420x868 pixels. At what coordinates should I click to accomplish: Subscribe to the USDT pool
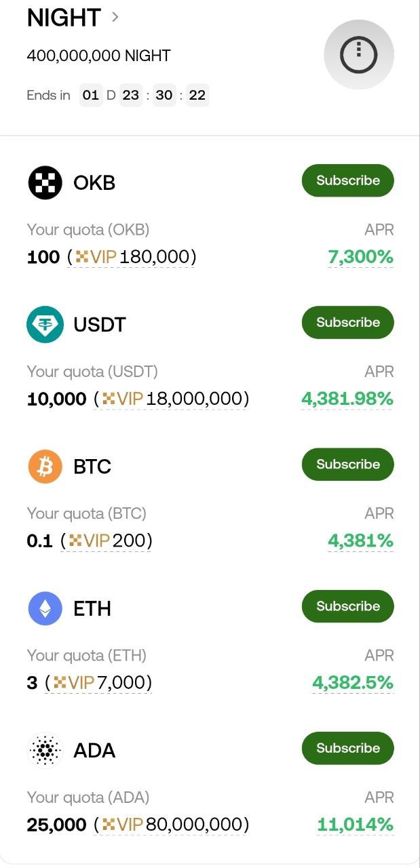coord(347,322)
